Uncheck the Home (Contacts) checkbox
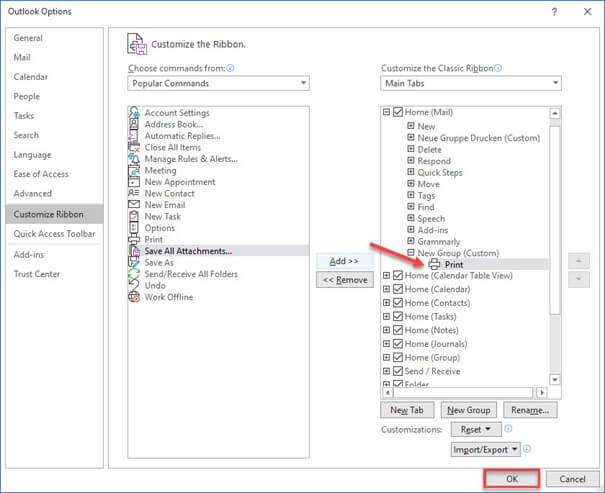This screenshot has width=605, height=493. click(x=398, y=302)
